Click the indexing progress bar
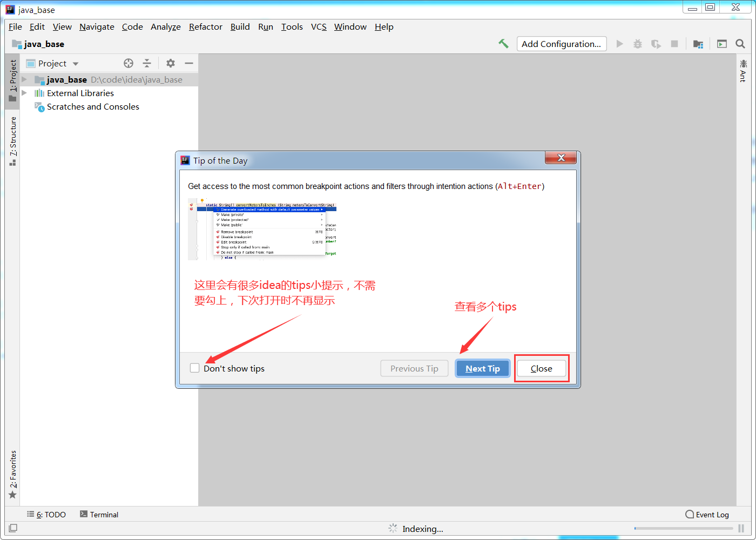756x540 pixels. (x=684, y=529)
